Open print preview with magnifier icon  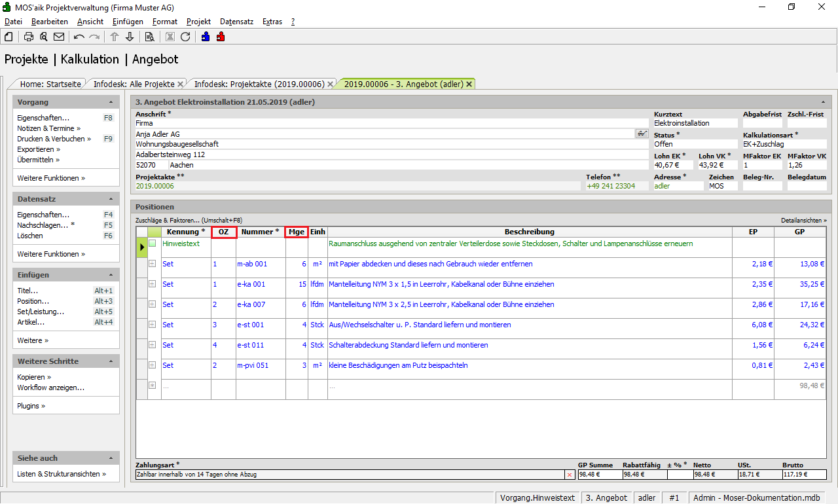click(43, 37)
